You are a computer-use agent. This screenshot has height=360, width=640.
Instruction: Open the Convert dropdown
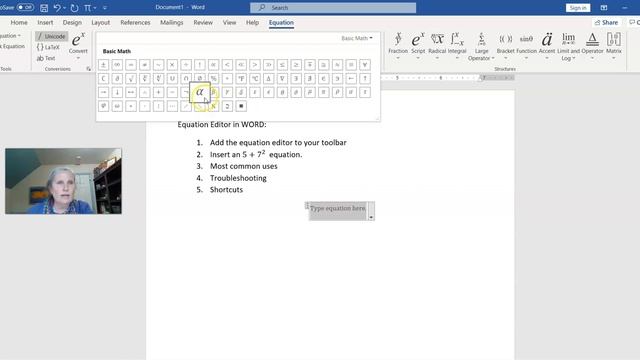pos(78,46)
